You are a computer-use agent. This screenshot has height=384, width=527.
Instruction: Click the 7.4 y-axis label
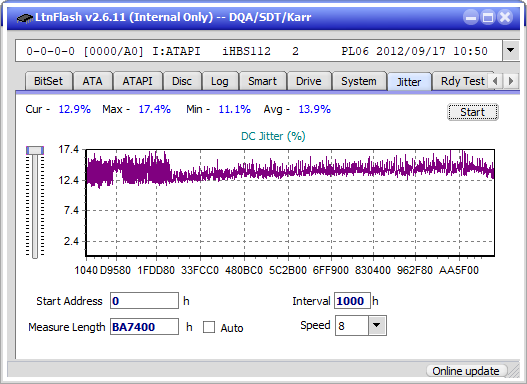coord(71,210)
